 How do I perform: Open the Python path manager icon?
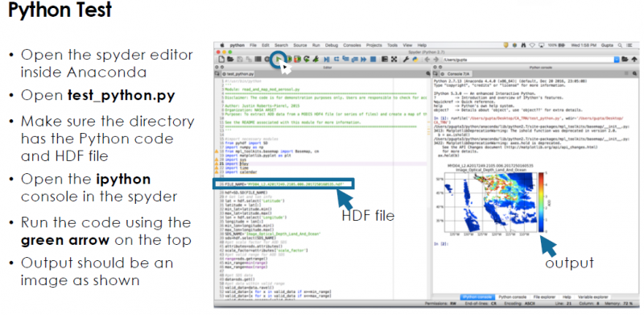(415, 60)
